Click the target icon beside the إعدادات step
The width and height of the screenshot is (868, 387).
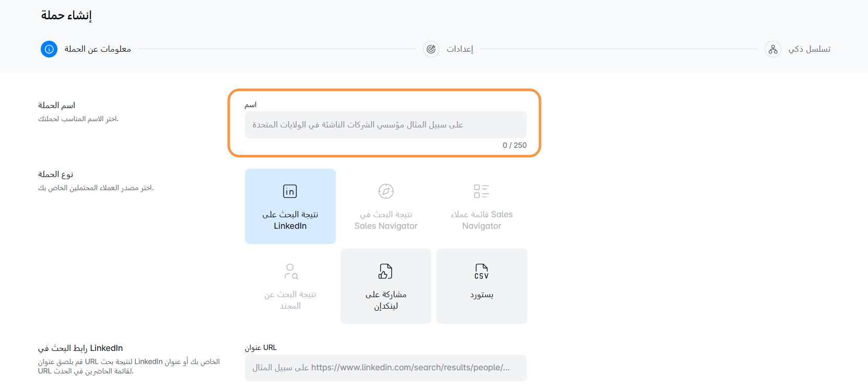[x=431, y=49]
